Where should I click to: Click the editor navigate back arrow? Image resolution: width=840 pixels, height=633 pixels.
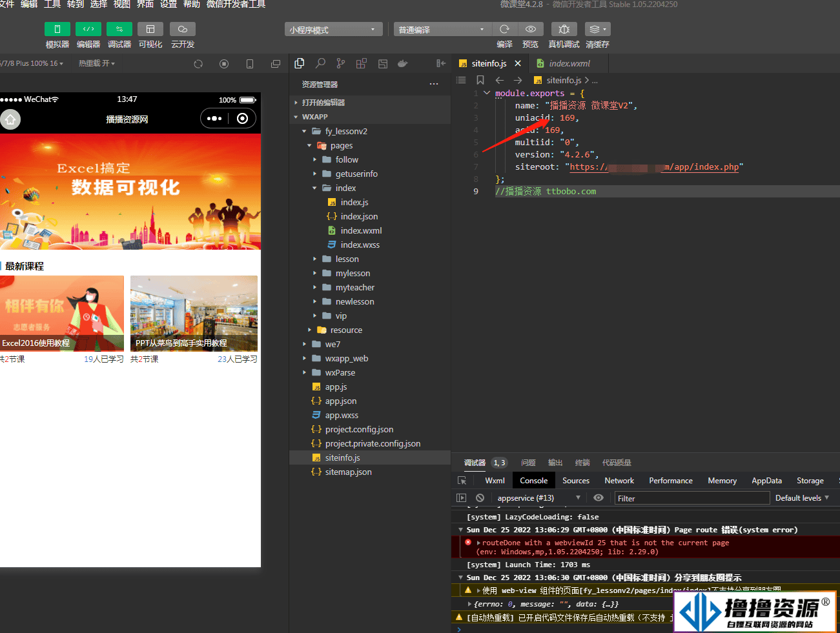coord(499,80)
